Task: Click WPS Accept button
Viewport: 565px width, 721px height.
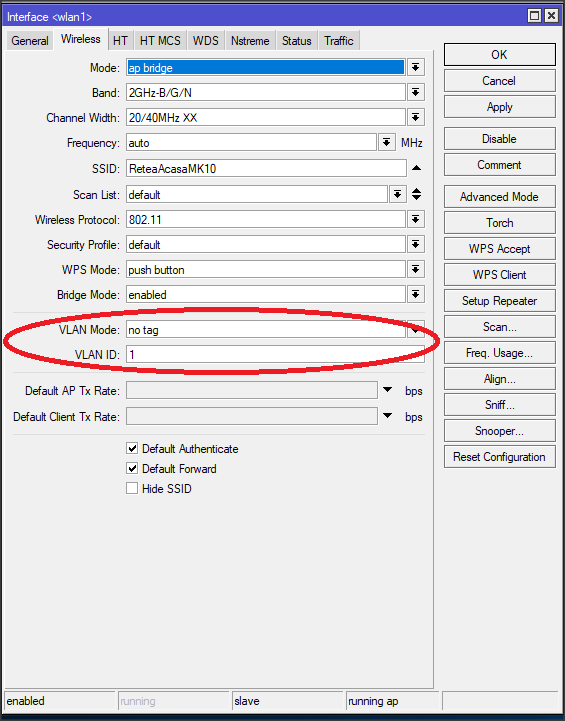Action: pyautogui.click(x=500, y=249)
